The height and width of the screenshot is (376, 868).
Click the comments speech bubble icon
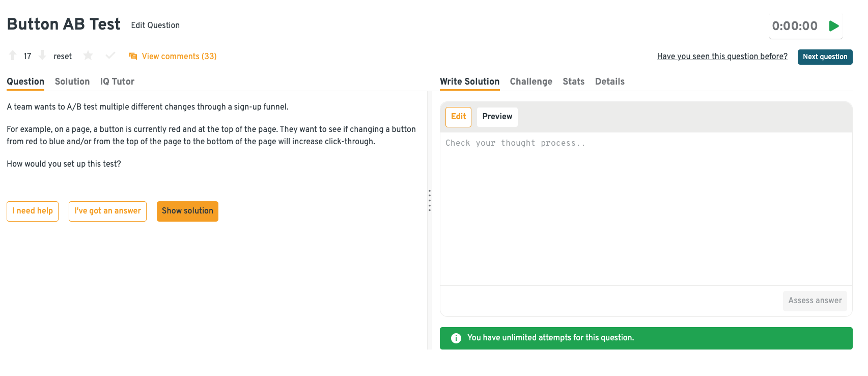133,56
